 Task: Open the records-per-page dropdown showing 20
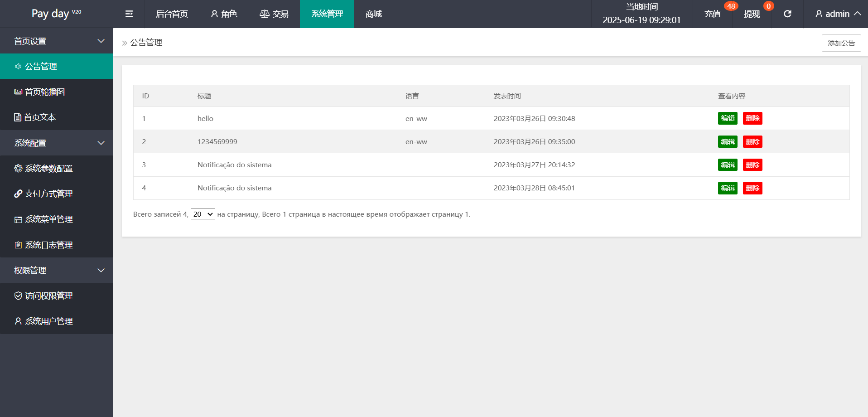(203, 214)
